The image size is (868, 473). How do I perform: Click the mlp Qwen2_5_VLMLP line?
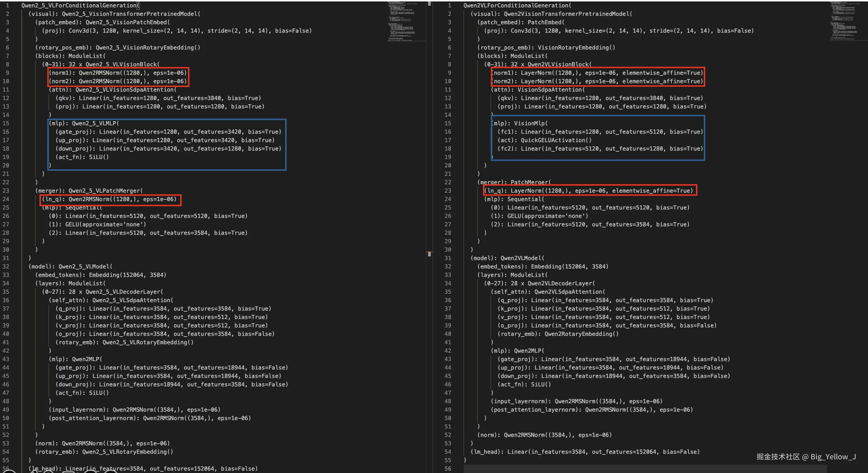click(84, 123)
